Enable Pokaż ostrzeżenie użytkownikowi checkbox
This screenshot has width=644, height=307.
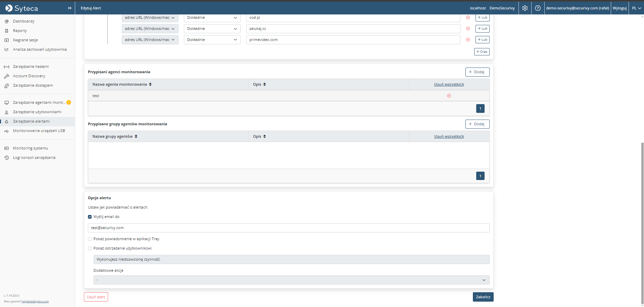[90, 249]
